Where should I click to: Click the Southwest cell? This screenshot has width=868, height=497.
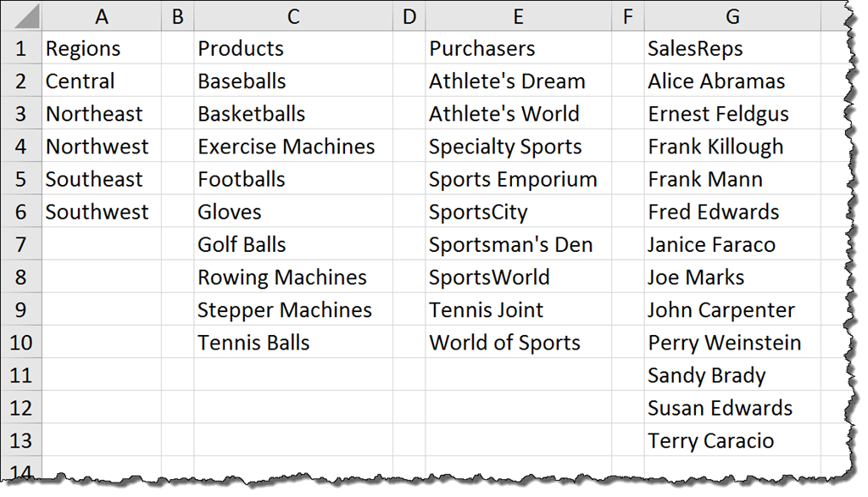tap(97, 212)
